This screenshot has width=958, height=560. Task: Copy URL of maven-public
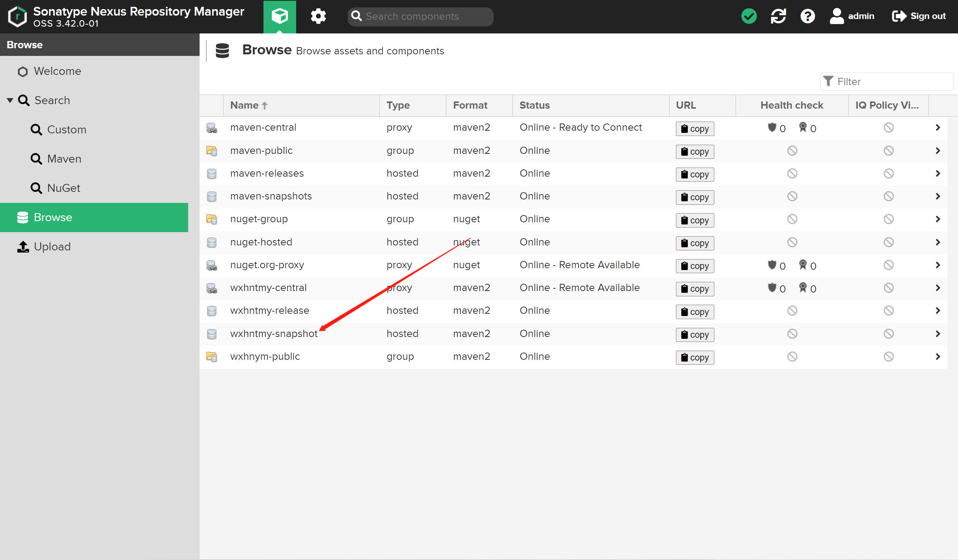pyautogui.click(x=695, y=152)
